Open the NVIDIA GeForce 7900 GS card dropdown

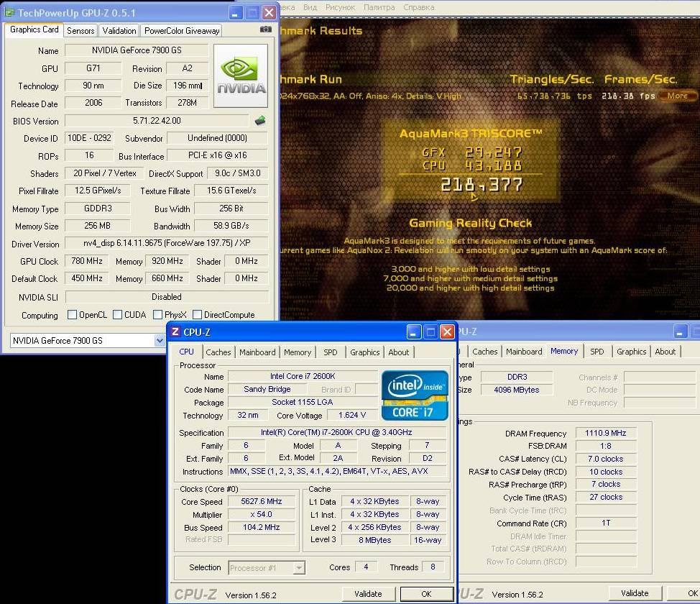pyautogui.click(x=160, y=340)
